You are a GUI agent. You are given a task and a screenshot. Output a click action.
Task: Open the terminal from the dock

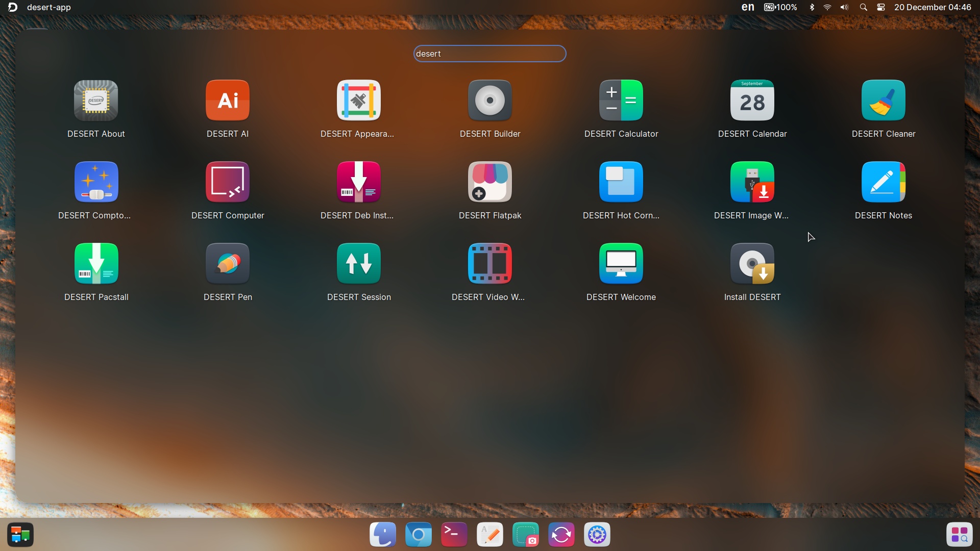pos(454,535)
